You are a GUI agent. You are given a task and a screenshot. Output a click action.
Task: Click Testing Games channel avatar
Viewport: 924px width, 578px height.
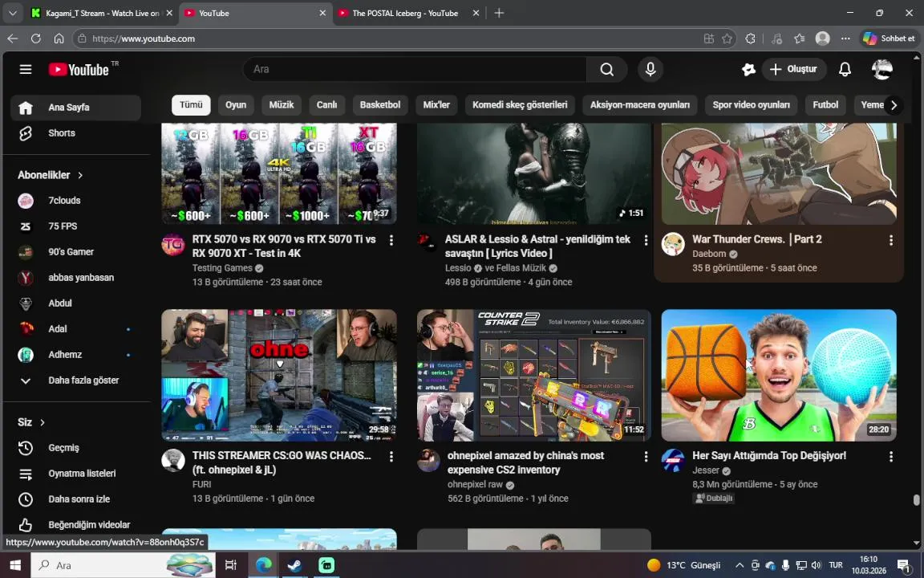[173, 244]
